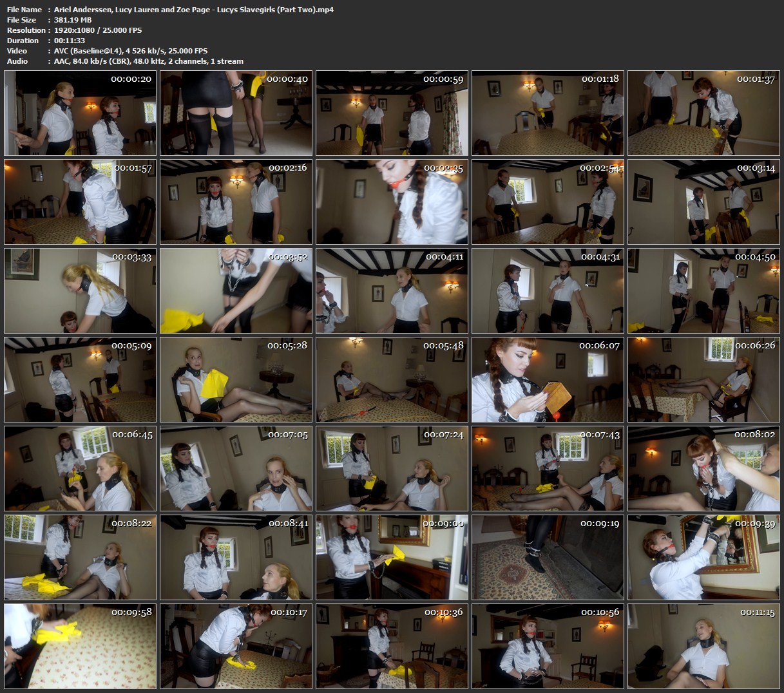Click the thumbnail at 00:06:26
The width and height of the screenshot is (784, 693).
704,380
